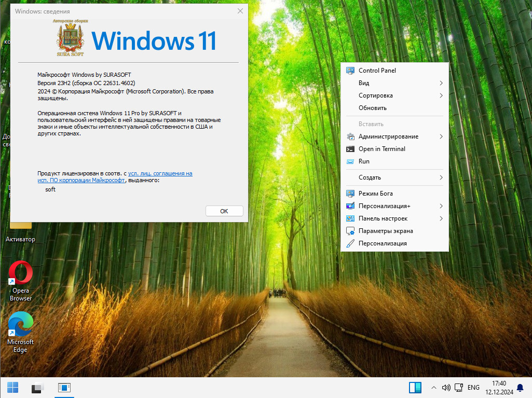Click the Персонализация+ monitor icon
The height and width of the screenshot is (398, 532).
350,206
